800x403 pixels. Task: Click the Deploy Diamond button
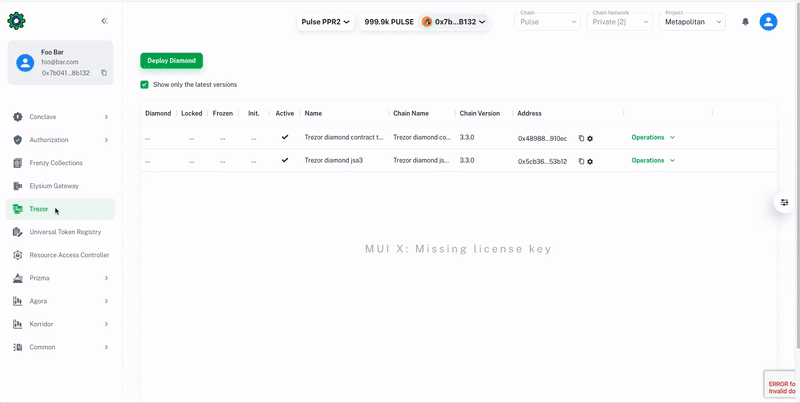point(171,61)
